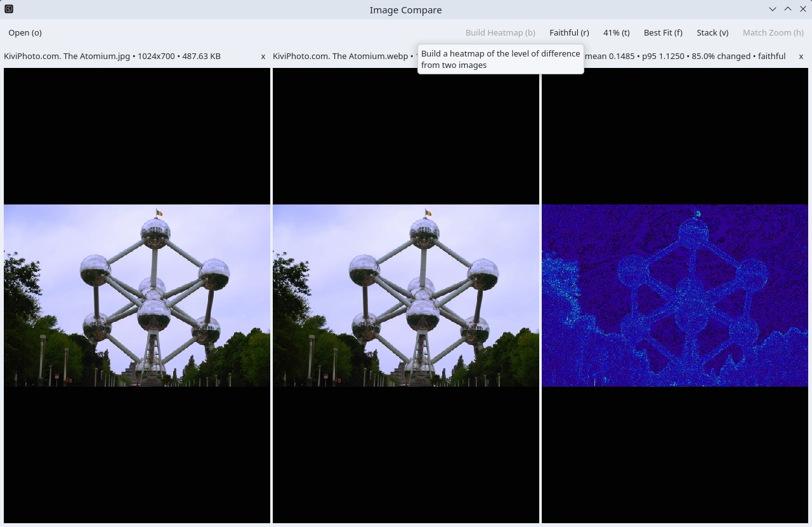Close the heatmap panel with its x
The width and height of the screenshot is (812, 527).
click(801, 57)
